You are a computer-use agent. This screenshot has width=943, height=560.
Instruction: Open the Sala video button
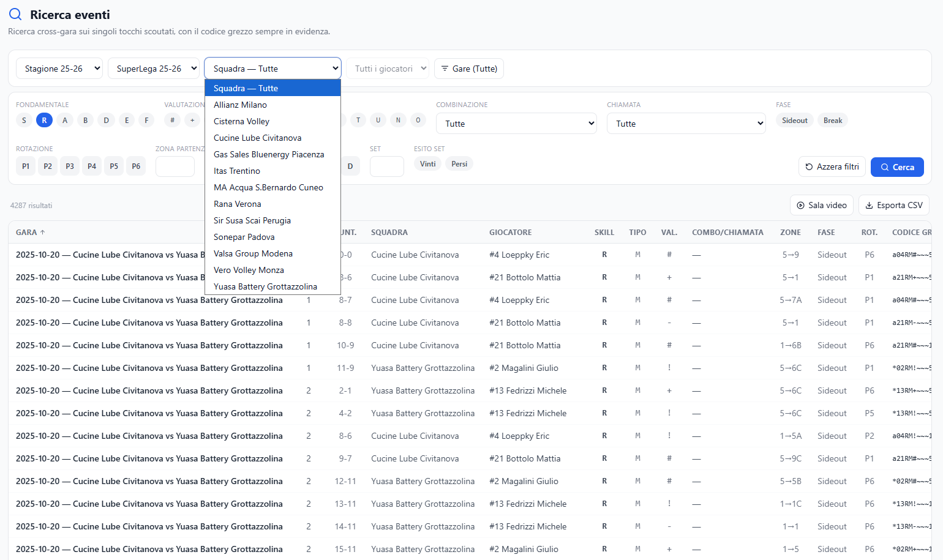coord(822,205)
